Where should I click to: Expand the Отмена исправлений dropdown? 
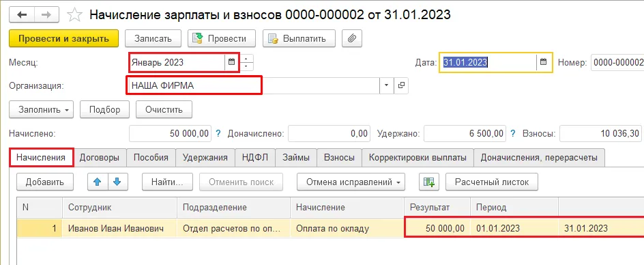tap(351, 182)
